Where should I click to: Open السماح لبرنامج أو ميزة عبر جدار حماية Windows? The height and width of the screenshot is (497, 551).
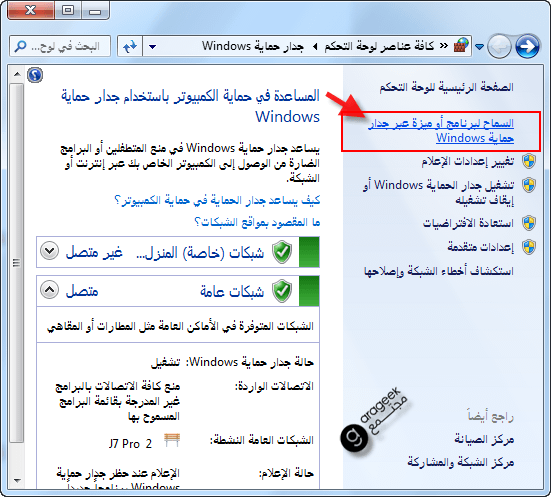coord(441,131)
